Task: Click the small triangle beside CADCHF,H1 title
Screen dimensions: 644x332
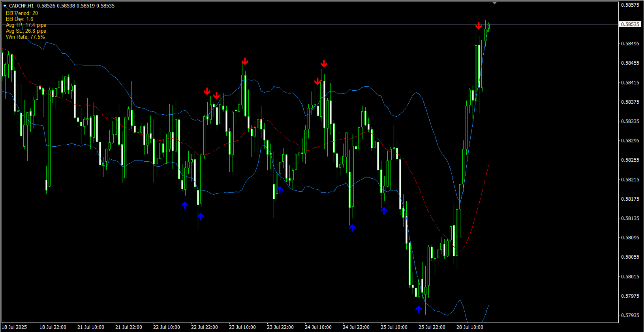Action: point(5,6)
